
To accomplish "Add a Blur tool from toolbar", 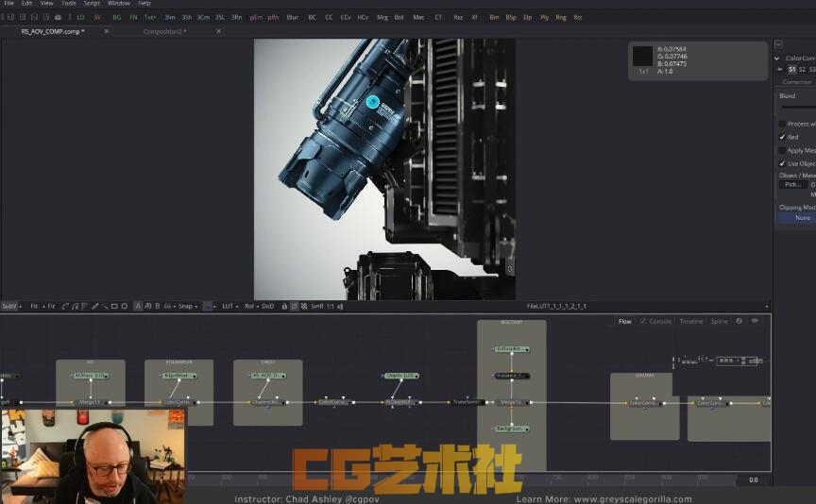I will (x=293, y=17).
